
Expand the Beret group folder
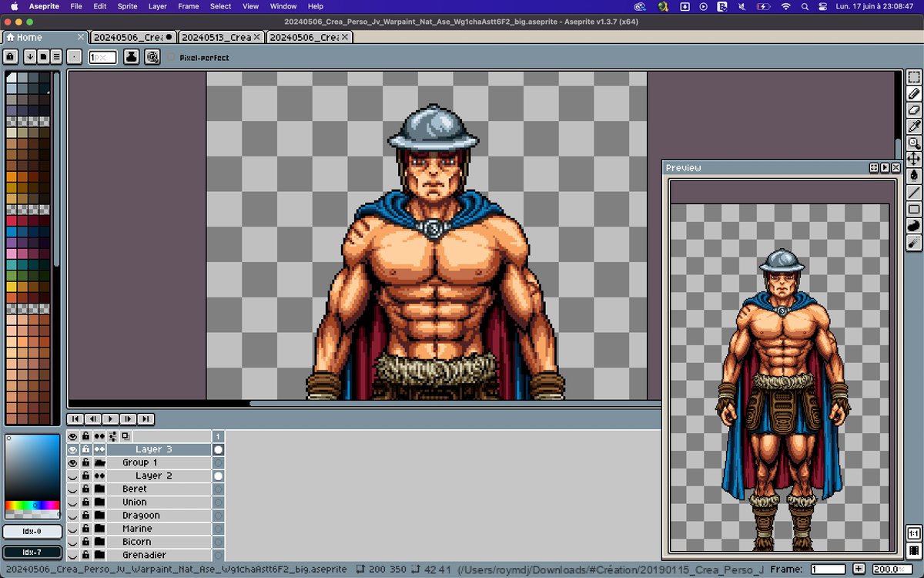tap(99, 489)
